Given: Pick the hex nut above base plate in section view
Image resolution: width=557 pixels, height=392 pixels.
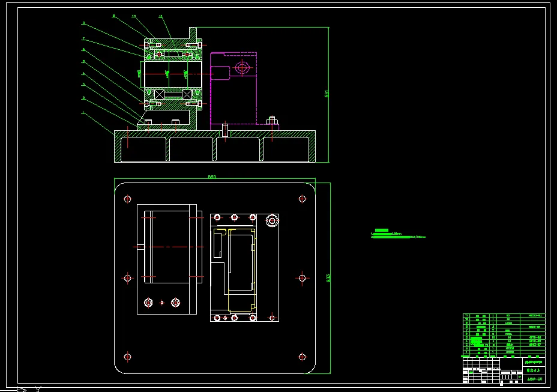Looking at the screenshot, I should [x=272, y=121].
